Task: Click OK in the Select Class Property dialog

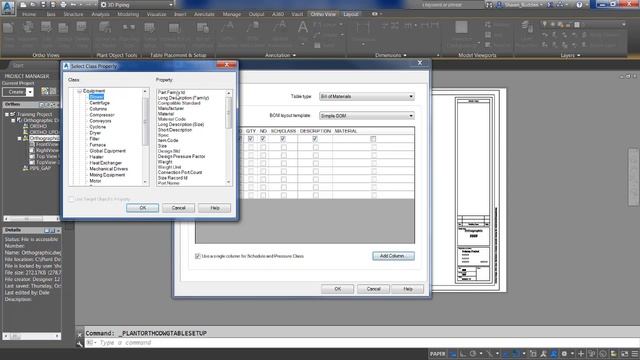Action: point(142,208)
